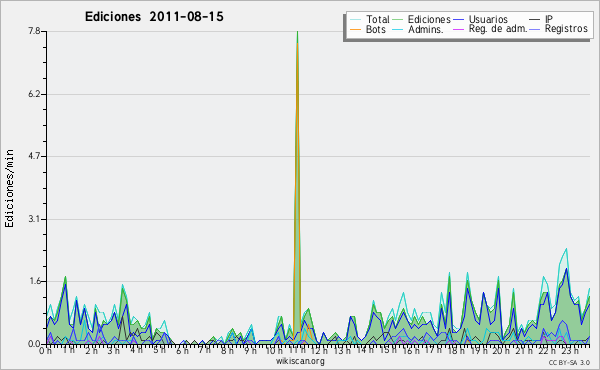Viewport: 600px width, 370px height.
Task: Click the green Ediciones peak near 1 h
Action: tap(65, 277)
